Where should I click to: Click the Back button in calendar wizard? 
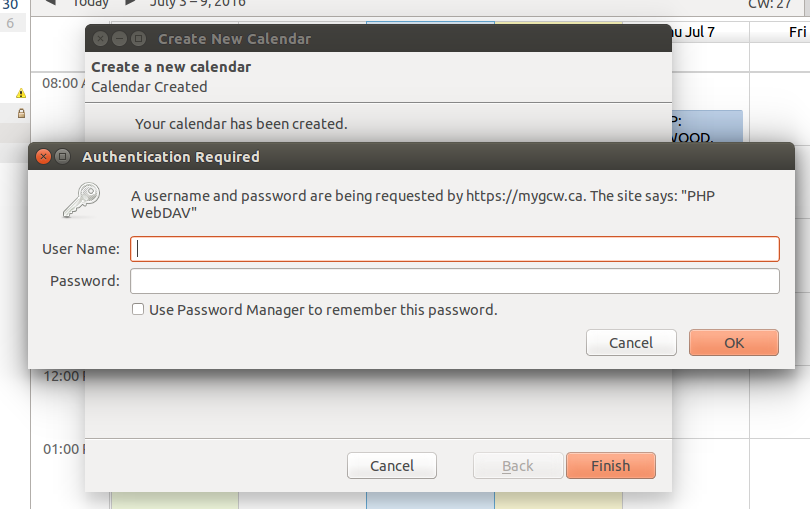coord(518,466)
